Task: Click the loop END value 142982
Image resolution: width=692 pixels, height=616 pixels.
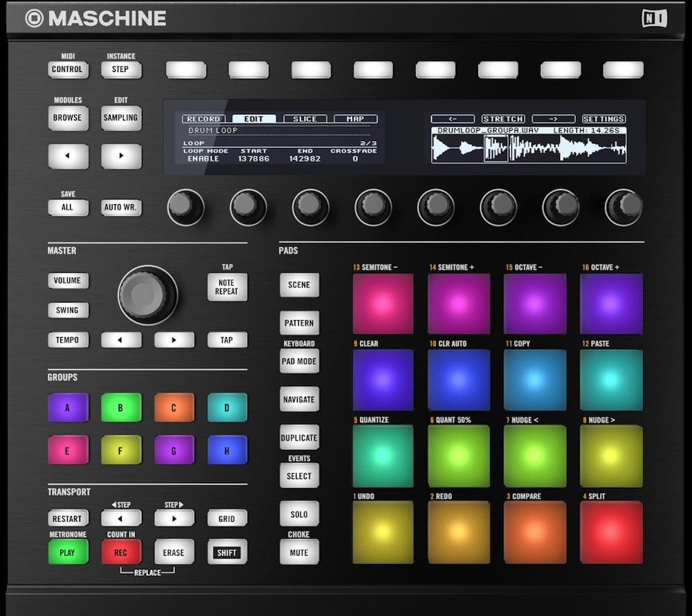Action: pos(305,159)
